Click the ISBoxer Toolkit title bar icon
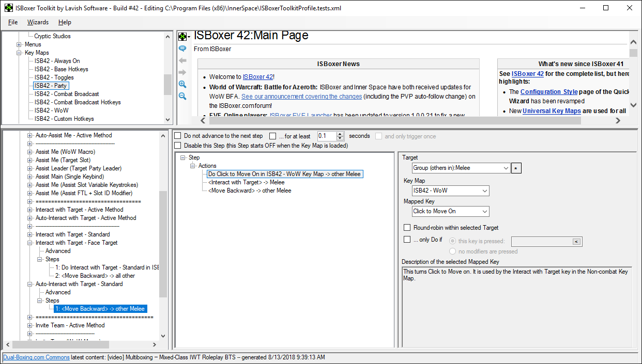642x364 pixels. (x=9, y=8)
